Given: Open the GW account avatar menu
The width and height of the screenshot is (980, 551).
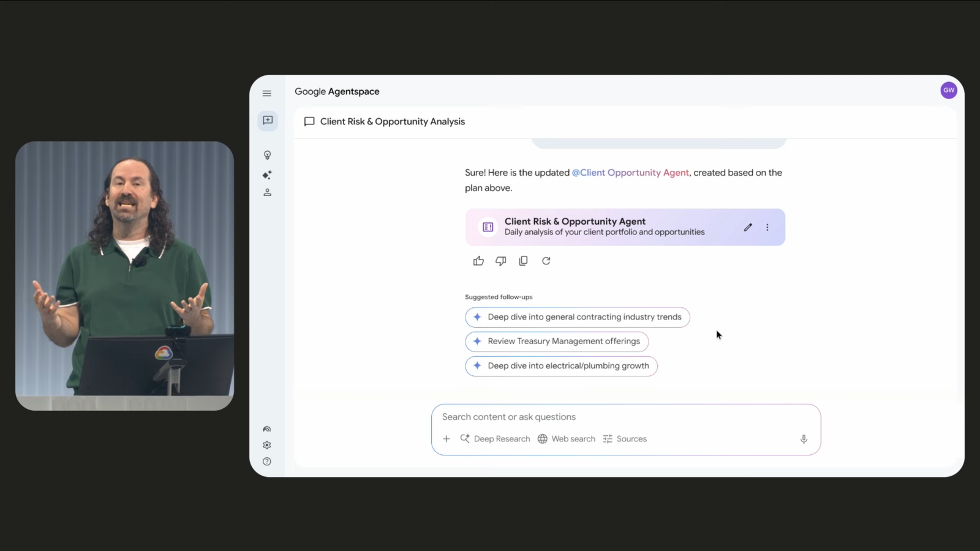Looking at the screenshot, I should tap(948, 90).
